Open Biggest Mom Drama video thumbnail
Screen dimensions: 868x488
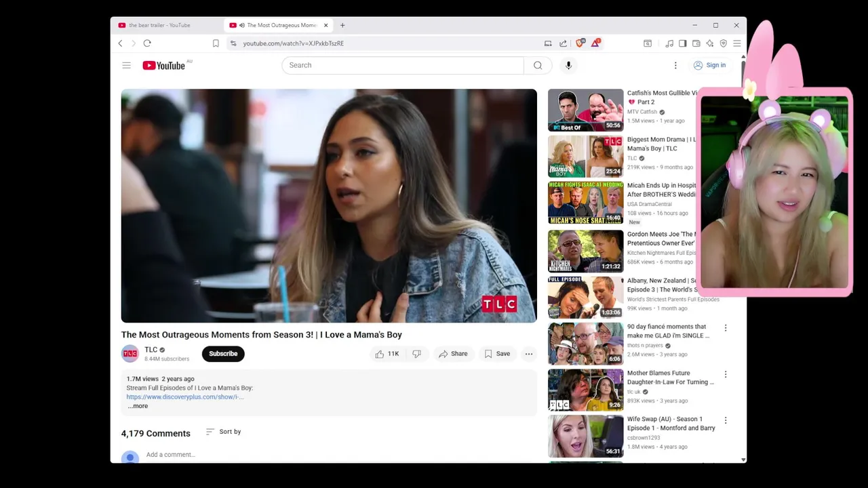tap(586, 157)
